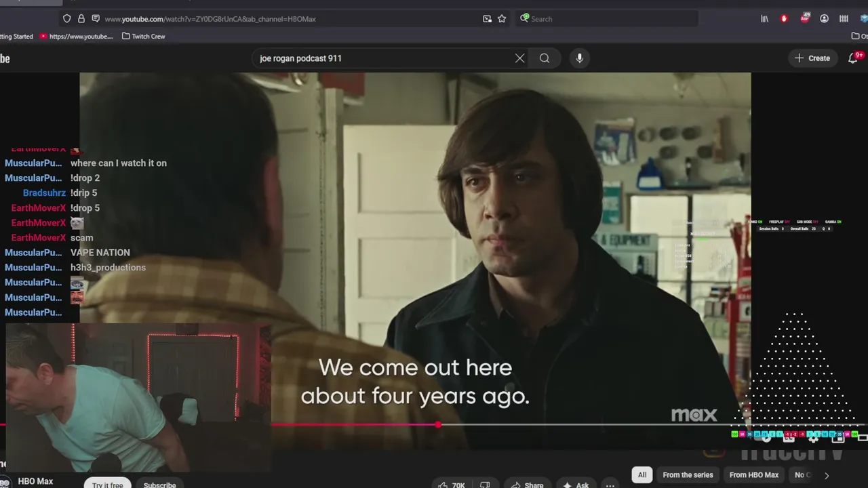Click the vertical bars extension icon
The image size is (868, 488).
point(844,19)
